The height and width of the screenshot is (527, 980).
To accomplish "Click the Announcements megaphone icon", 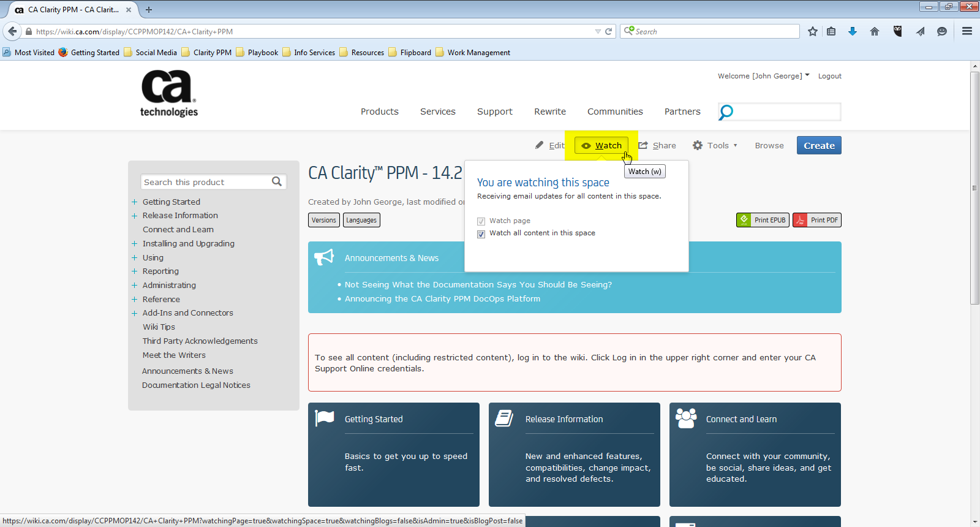I will (x=324, y=257).
